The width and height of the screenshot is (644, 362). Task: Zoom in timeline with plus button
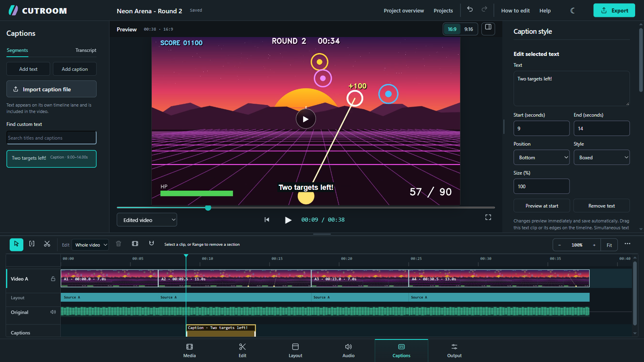point(594,245)
